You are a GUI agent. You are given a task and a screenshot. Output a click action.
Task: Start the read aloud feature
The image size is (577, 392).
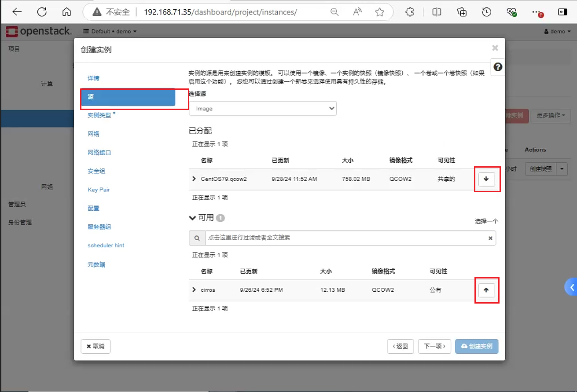(x=357, y=12)
